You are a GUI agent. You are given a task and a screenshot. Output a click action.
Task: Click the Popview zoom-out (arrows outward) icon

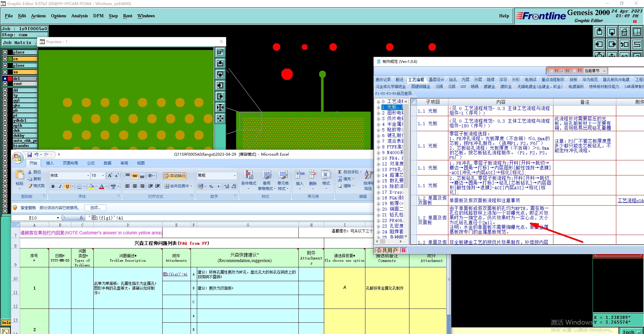(220, 118)
